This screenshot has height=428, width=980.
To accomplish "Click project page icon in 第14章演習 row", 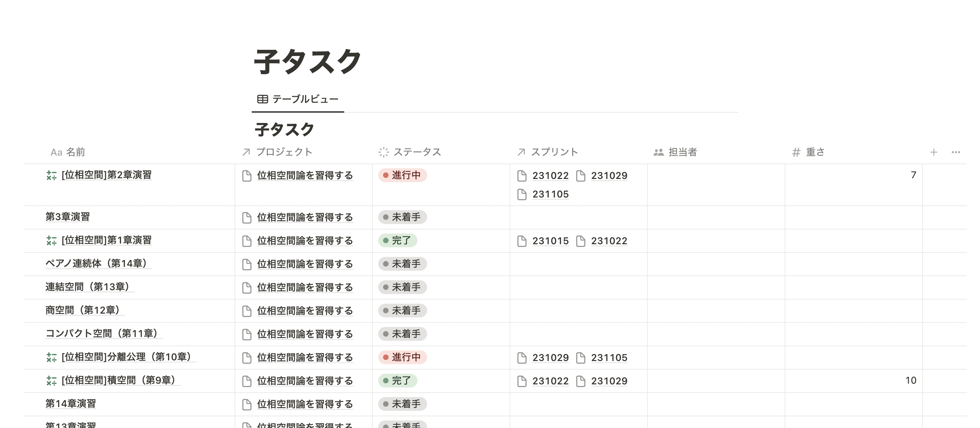I will [247, 404].
